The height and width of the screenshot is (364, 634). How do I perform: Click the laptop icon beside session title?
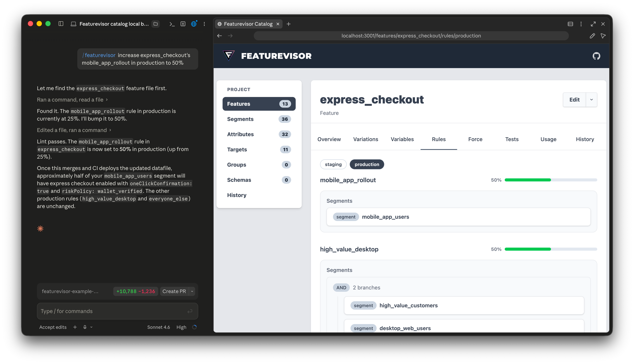coord(73,24)
